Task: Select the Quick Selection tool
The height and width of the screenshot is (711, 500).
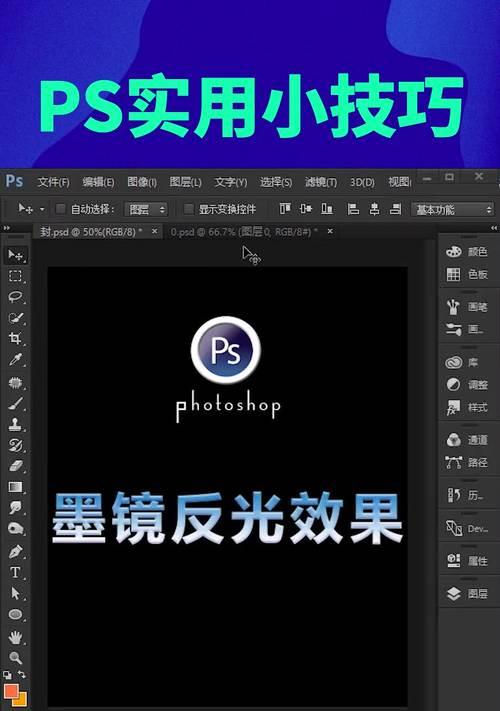Action: tap(15, 318)
